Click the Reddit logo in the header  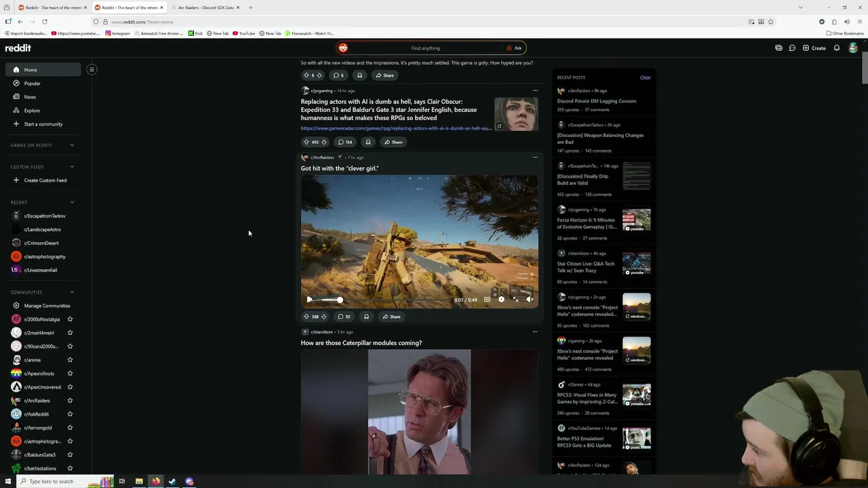18,48
